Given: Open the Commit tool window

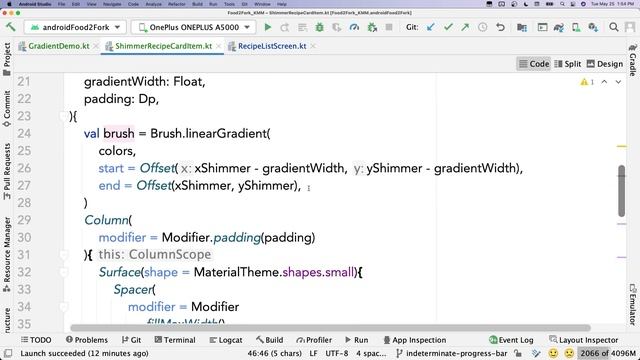Looking at the screenshot, I should tap(7, 109).
